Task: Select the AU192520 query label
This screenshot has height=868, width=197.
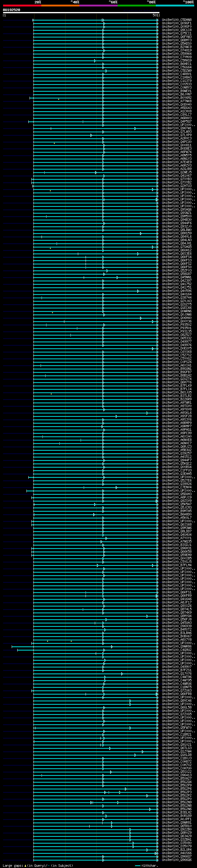Action: pyautogui.click(x=11, y=10)
